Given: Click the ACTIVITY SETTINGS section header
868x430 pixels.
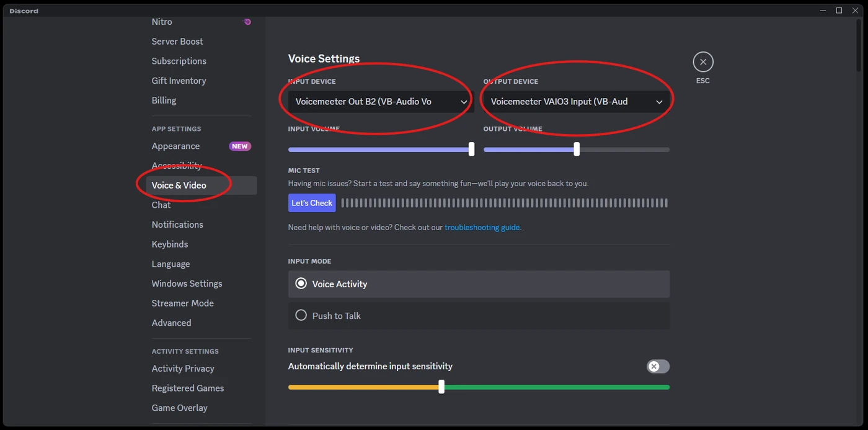Looking at the screenshot, I should pyautogui.click(x=185, y=351).
